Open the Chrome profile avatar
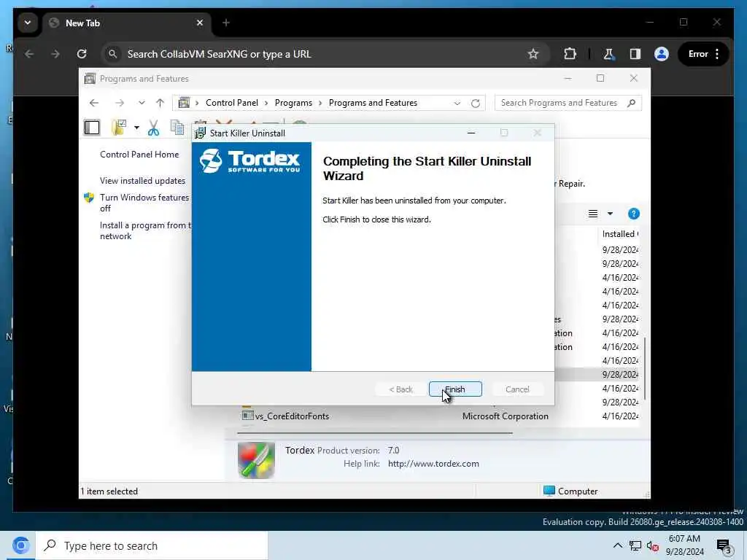This screenshot has width=747, height=560. click(x=661, y=54)
